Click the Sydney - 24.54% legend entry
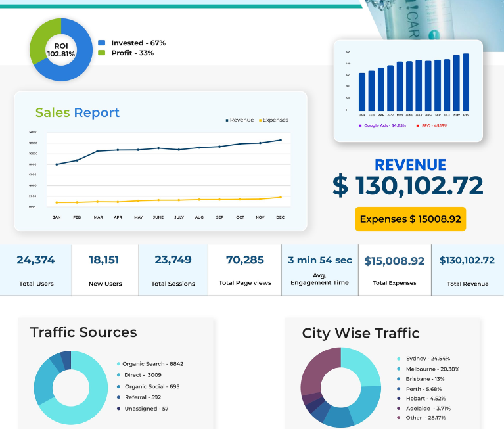504x429 pixels. (x=424, y=359)
